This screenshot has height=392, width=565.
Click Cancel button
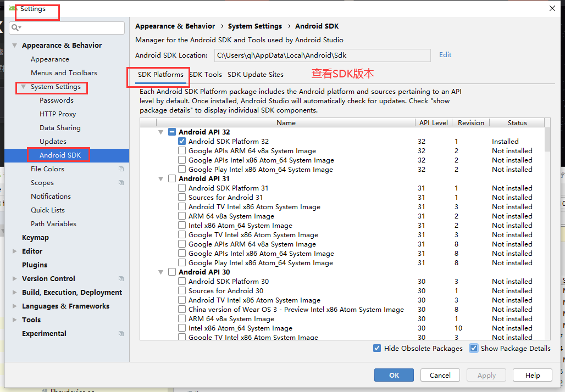pos(440,375)
